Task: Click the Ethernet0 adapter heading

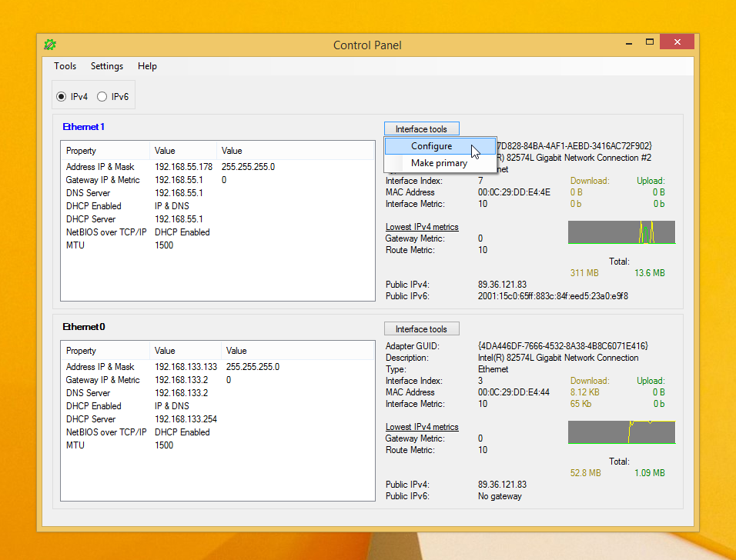Action: tap(84, 326)
